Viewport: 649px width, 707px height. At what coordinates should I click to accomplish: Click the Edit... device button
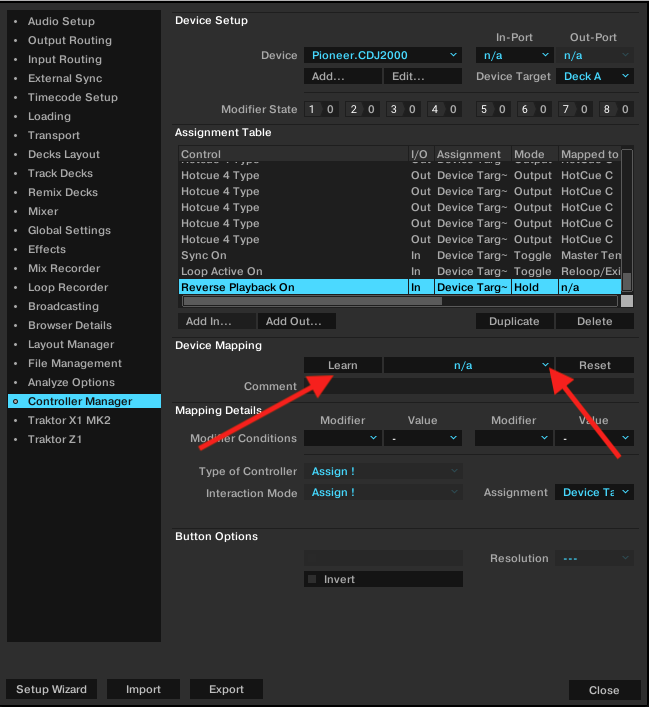tap(407, 76)
